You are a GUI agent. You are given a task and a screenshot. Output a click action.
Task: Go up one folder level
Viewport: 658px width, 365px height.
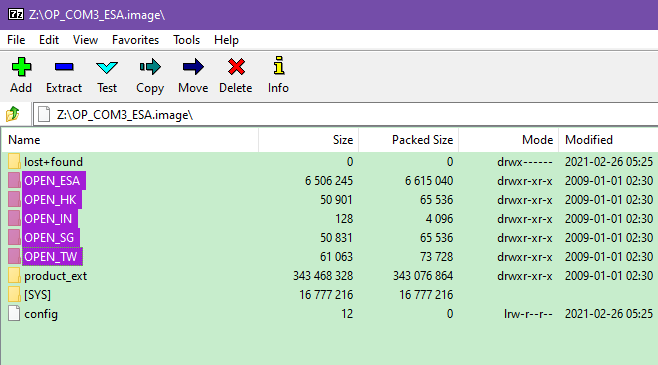[x=13, y=114]
